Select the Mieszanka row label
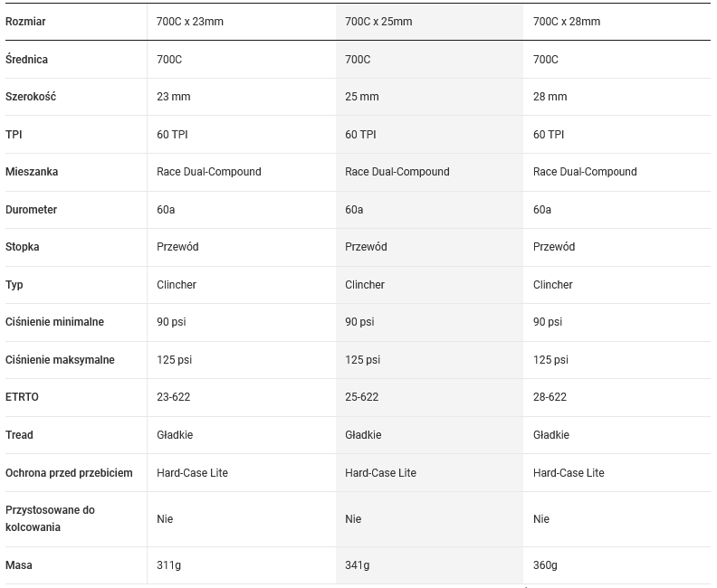The width and height of the screenshot is (717, 588). (32, 172)
